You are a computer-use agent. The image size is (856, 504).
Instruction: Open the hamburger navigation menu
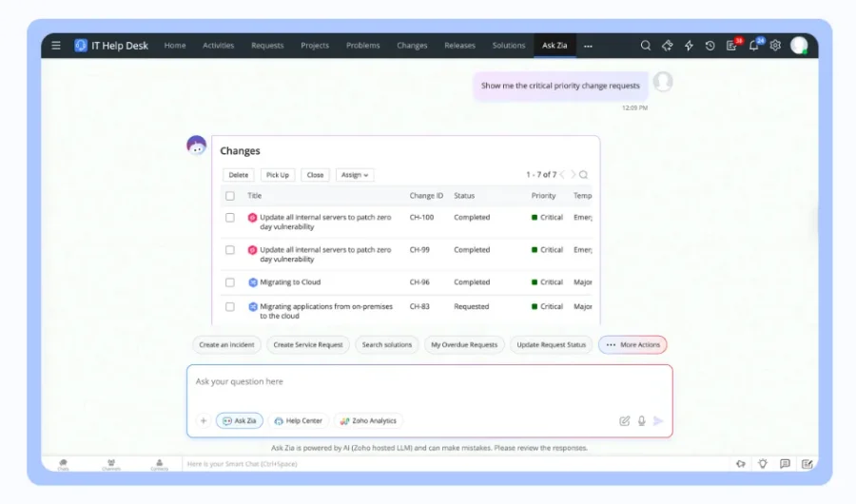[x=56, y=46]
